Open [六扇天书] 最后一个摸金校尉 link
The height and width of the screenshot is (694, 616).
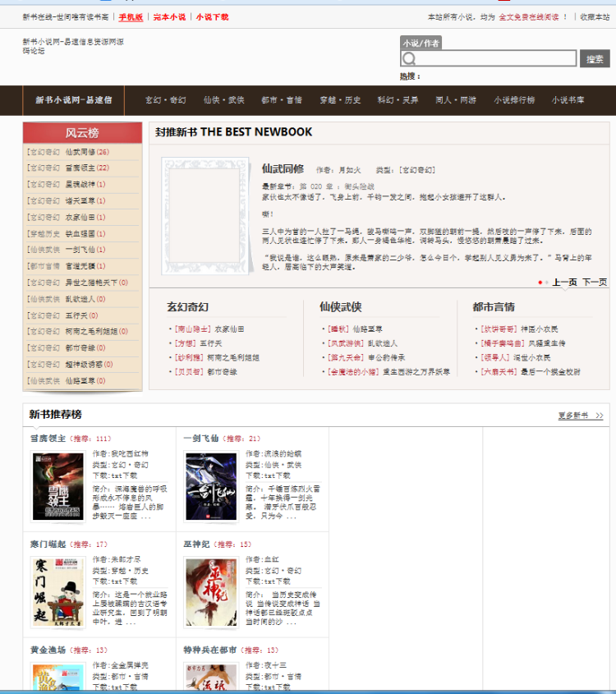530,372
